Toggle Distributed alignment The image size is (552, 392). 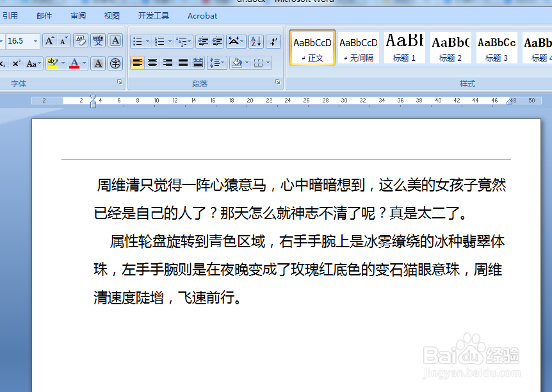tap(198, 63)
